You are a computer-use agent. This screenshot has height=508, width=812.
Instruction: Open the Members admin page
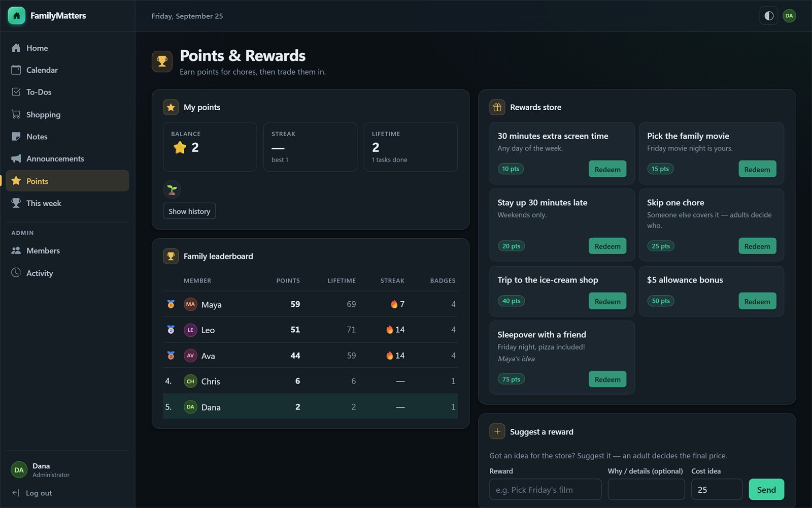click(67, 250)
